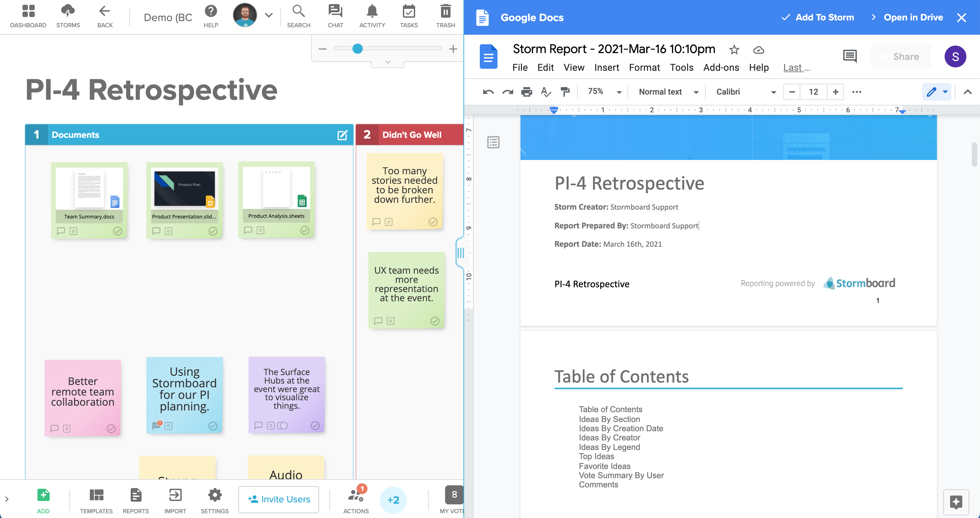Expand the storm panel chevron below toolbar
Screen dimensions: 980x518
pyautogui.click(x=388, y=62)
